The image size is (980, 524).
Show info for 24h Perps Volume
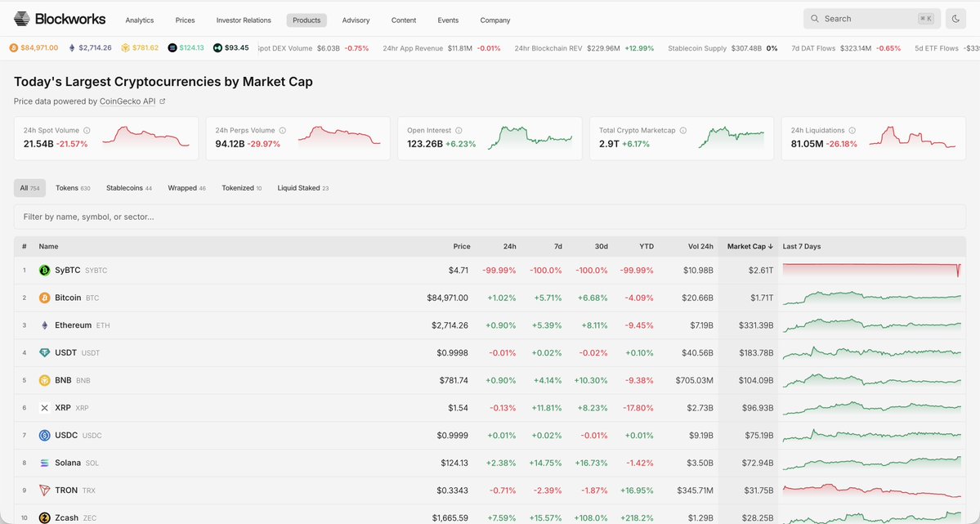pyautogui.click(x=283, y=131)
